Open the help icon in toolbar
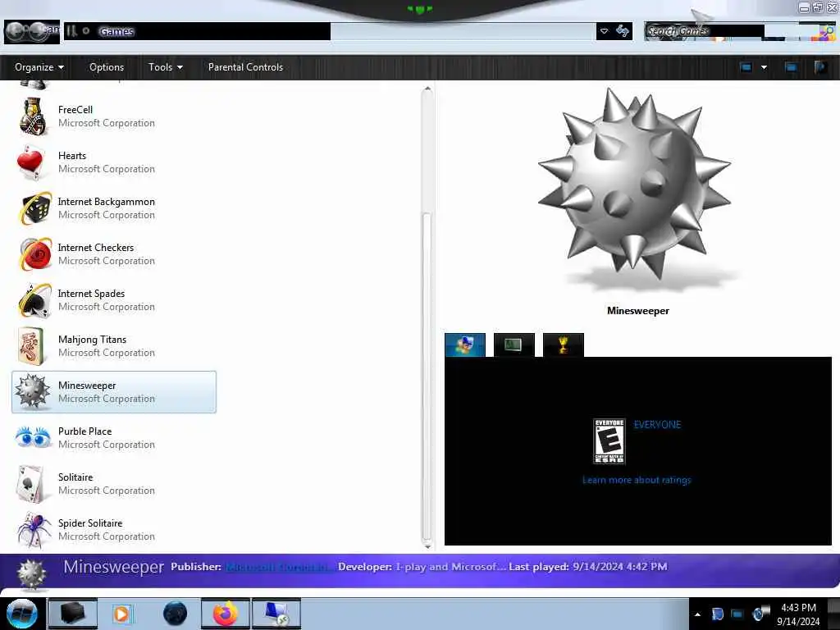This screenshot has height=630, width=840. [820, 67]
